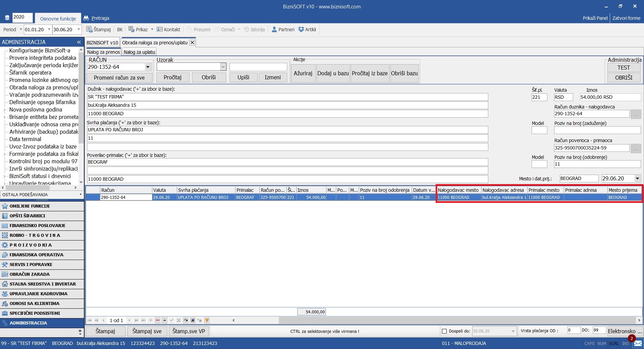
Task: Switch to BIZNISOFT v10 tab
Action: pos(102,43)
